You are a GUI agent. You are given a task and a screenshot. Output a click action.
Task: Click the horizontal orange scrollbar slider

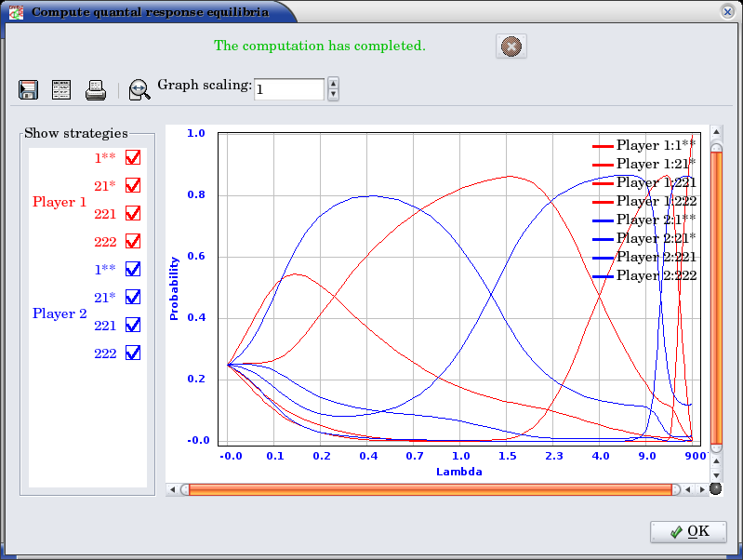[428, 489]
